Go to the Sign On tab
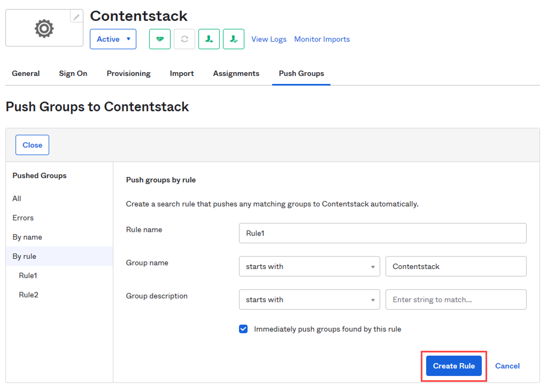 [73, 73]
